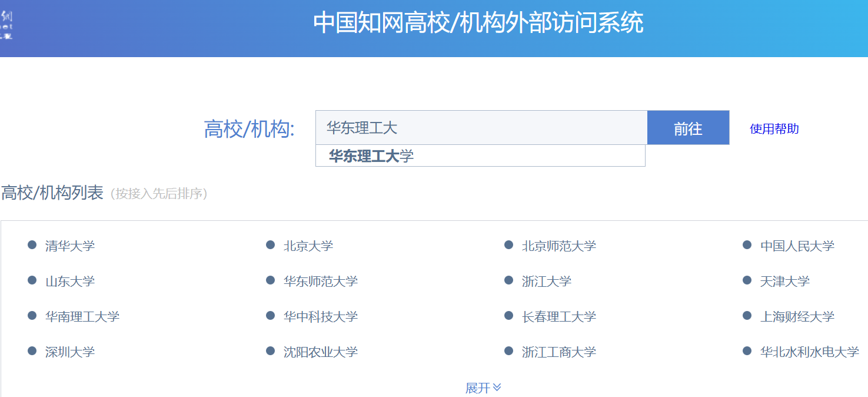Click the 高校/机构: label
The height and width of the screenshot is (397, 868).
[250, 129]
